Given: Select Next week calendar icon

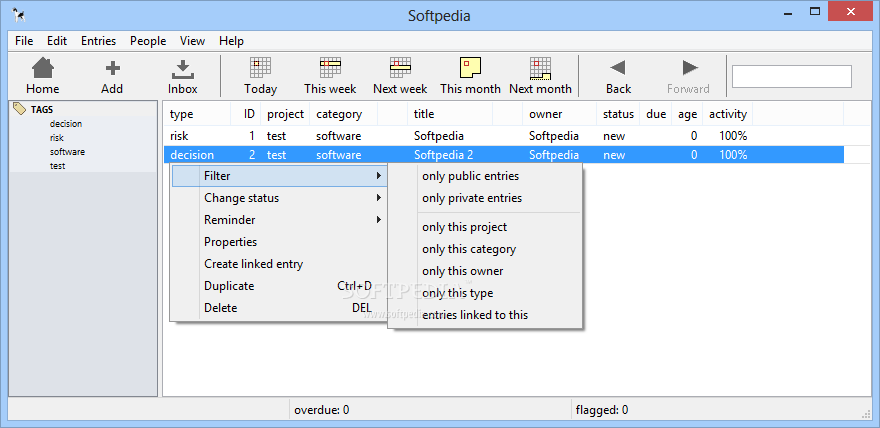Looking at the screenshot, I should coord(400,68).
